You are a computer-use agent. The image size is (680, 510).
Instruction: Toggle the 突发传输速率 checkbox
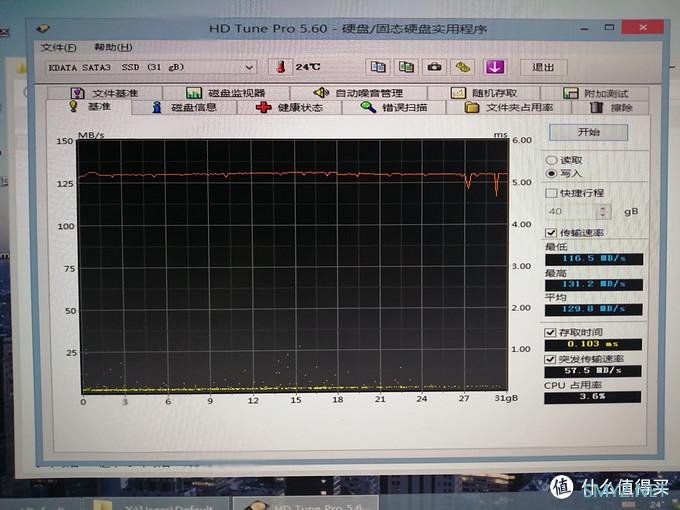click(x=550, y=359)
